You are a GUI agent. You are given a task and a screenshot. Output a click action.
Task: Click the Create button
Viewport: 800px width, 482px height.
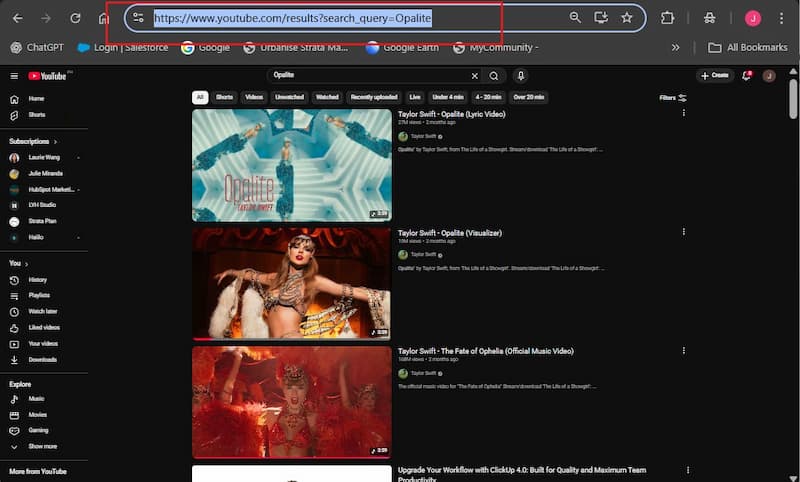(x=715, y=75)
